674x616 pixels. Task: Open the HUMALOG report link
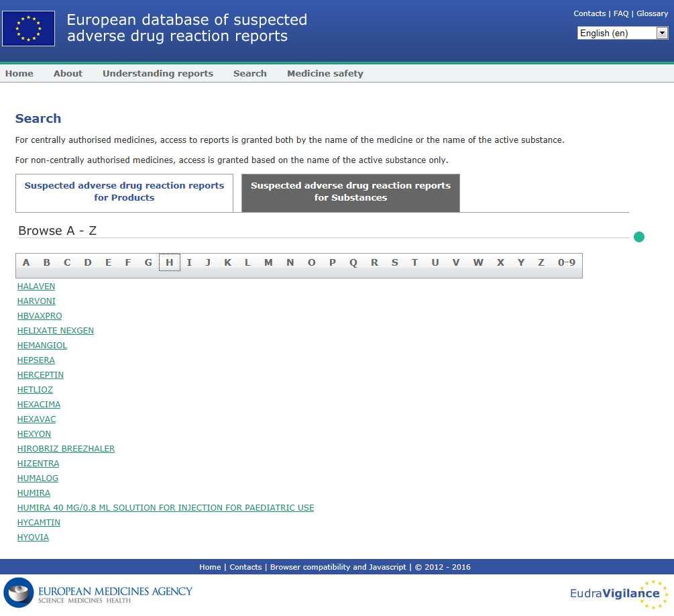[x=38, y=478]
